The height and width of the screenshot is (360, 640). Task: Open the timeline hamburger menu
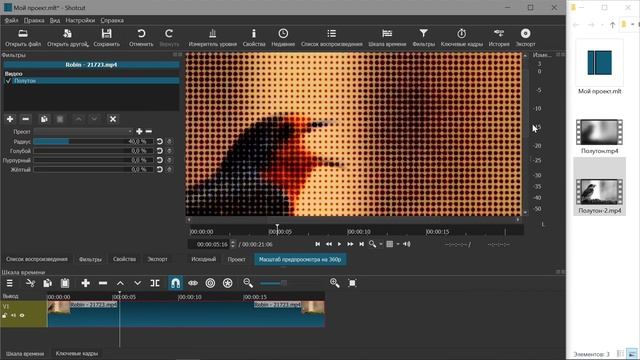click(x=9, y=283)
